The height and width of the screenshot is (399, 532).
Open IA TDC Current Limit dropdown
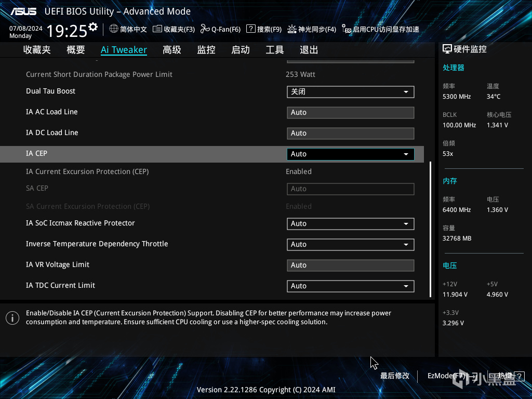(351, 286)
